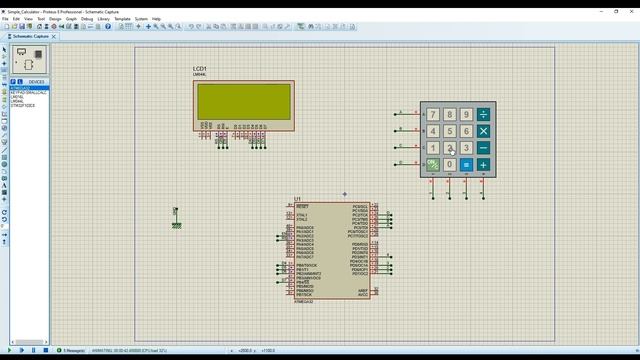Viewport: 640px width, 360px height.
Task: Click the Rotate Anti-Clockwise icon
Action: (4, 220)
